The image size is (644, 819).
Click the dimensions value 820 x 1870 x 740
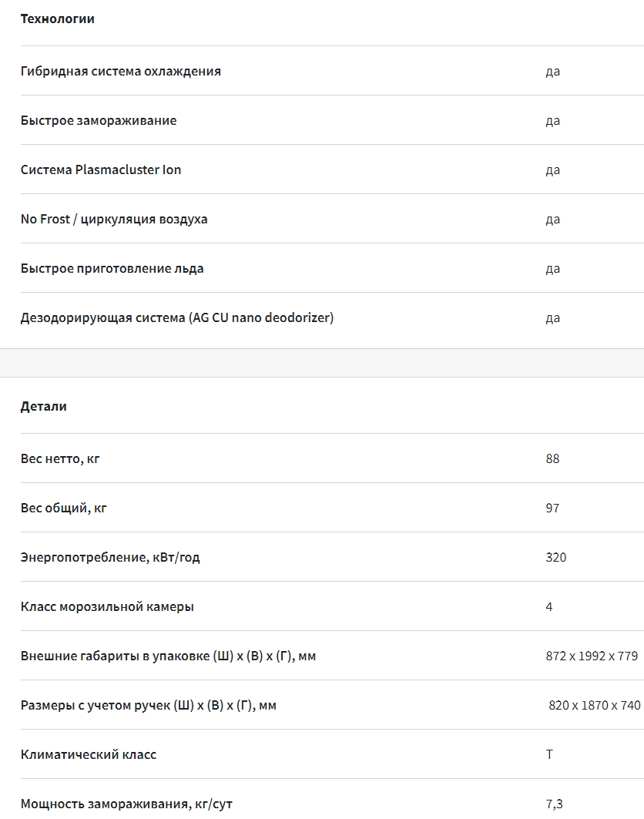click(595, 706)
